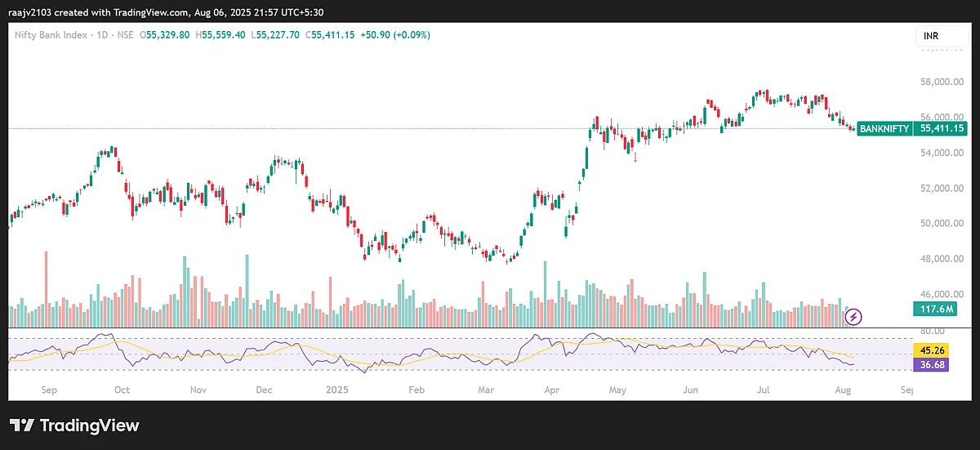Click the Apr time axis label
Viewport: 980px width, 450px height.
[x=552, y=390]
